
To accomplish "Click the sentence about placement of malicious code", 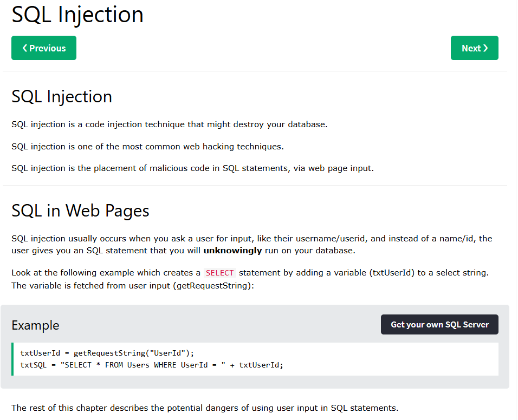I will [x=192, y=168].
